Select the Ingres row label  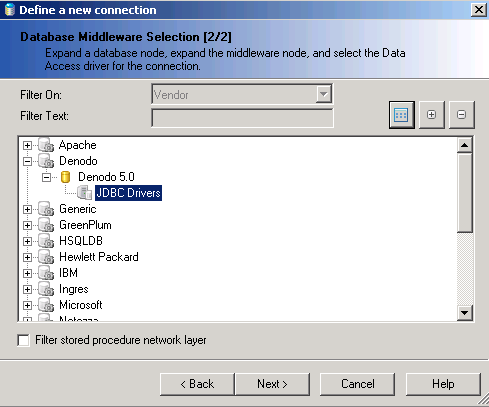(x=74, y=289)
